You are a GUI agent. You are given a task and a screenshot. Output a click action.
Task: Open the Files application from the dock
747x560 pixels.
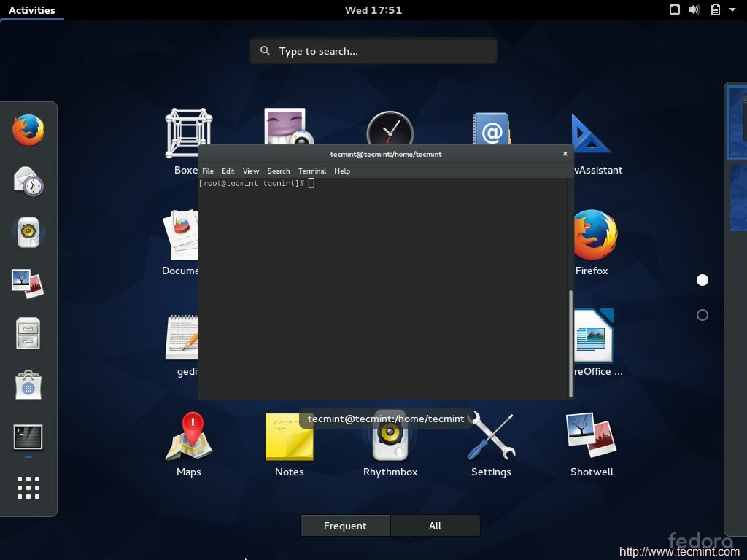[x=28, y=332]
